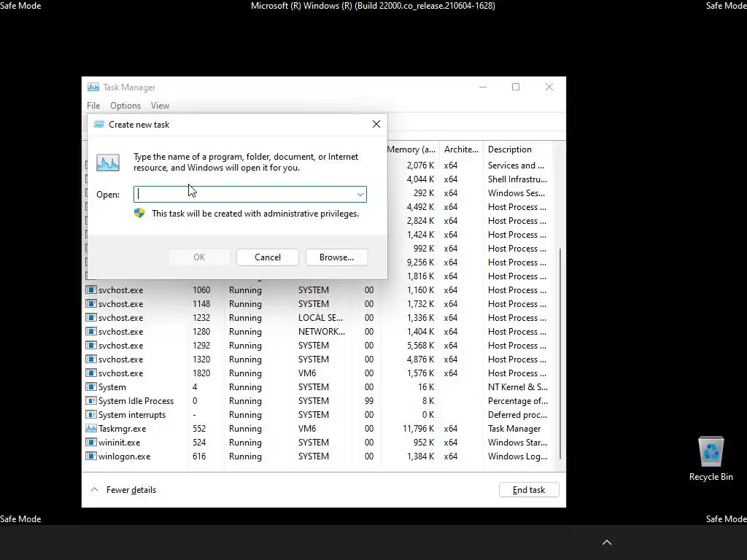Select the Taskmgr.exe row name
The width and height of the screenshot is (747, 560).
pos(122,429)
